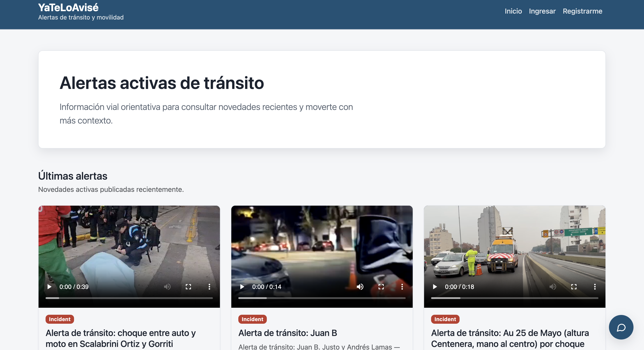Click Incident badge on Scalabrini Ortiz card
The height and width of the screenshot is (350, 644).
(x=60, y=319)
